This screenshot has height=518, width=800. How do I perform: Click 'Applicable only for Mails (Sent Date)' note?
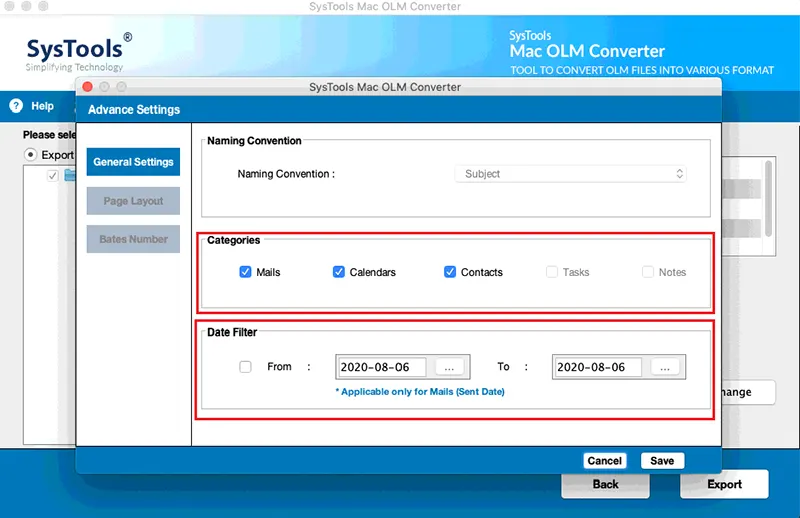(x=420, y=391)
